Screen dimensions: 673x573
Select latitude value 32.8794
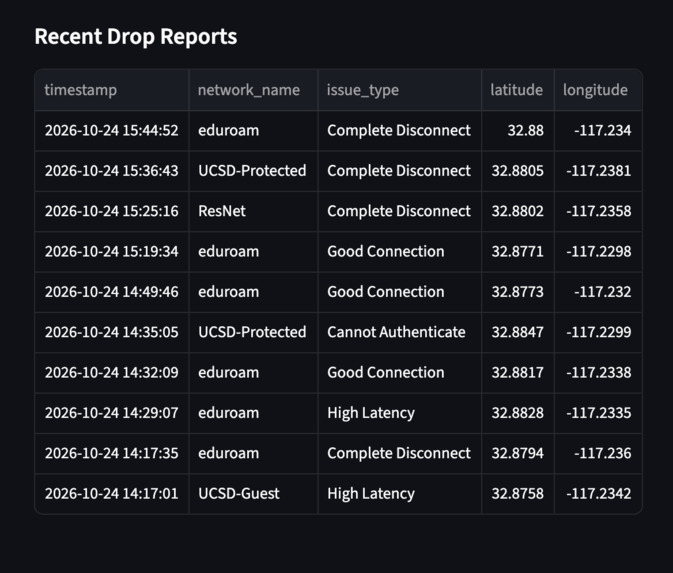[x=518, y=453]
